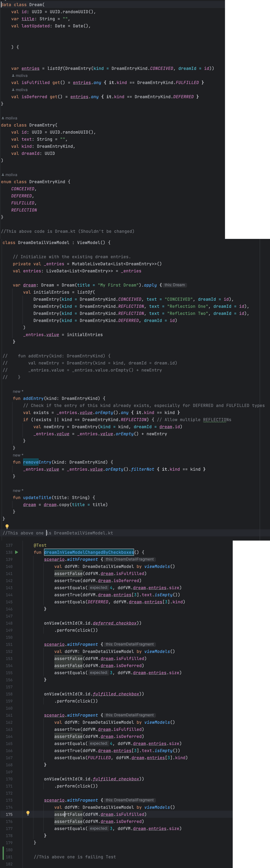Click comment 'This above one is failing Test'

(75, 857)
